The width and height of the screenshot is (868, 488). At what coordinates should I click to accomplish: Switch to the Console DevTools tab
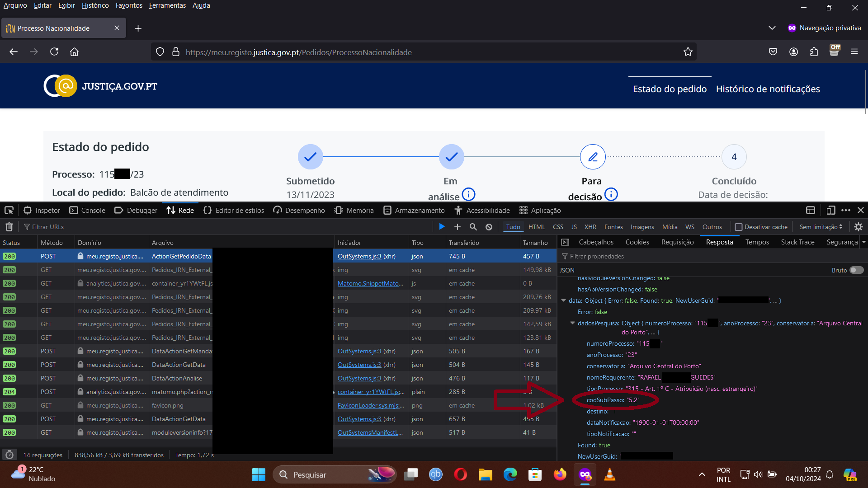pyautogui.click(x=87, y=211)
